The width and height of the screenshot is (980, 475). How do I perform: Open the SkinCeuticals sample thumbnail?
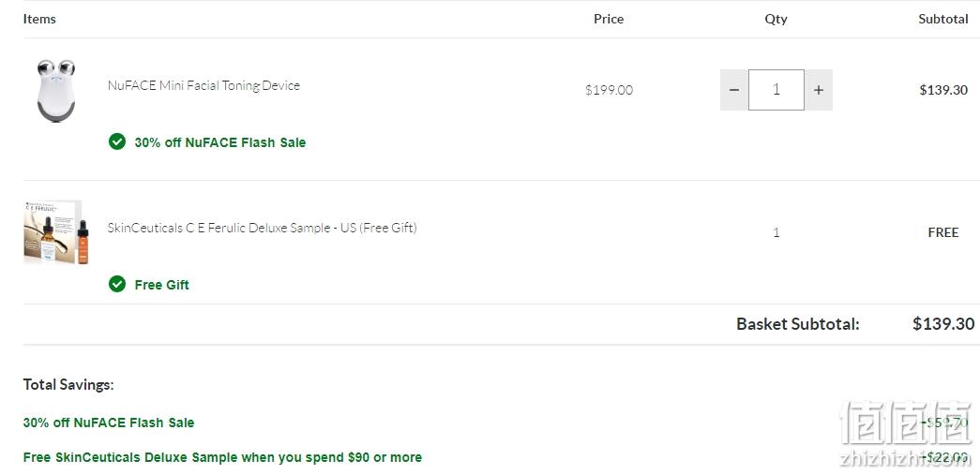point(56,232)
